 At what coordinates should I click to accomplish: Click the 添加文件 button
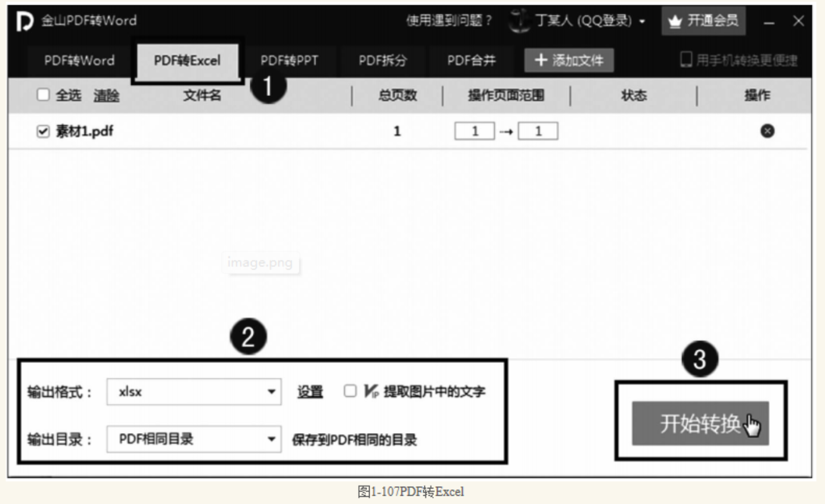pos(569,60)
